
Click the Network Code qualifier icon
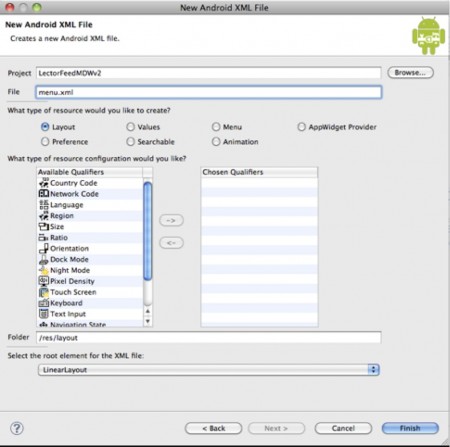44,193
